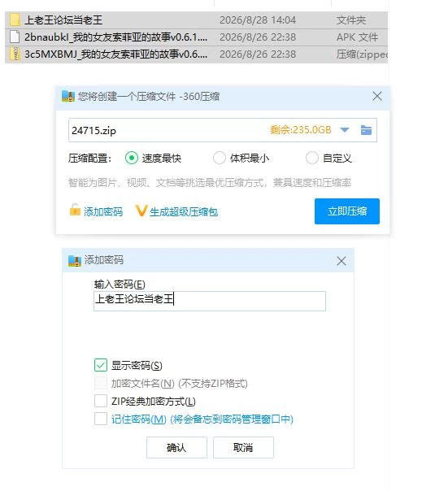
Task: Click the disabled 加密文件名(N) checkbox
Action: [x=101, y=383]
